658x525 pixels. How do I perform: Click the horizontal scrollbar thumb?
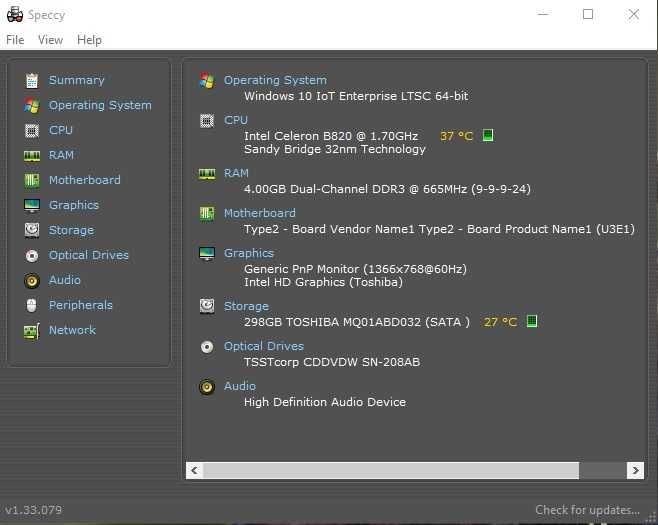tap(391, 470)
